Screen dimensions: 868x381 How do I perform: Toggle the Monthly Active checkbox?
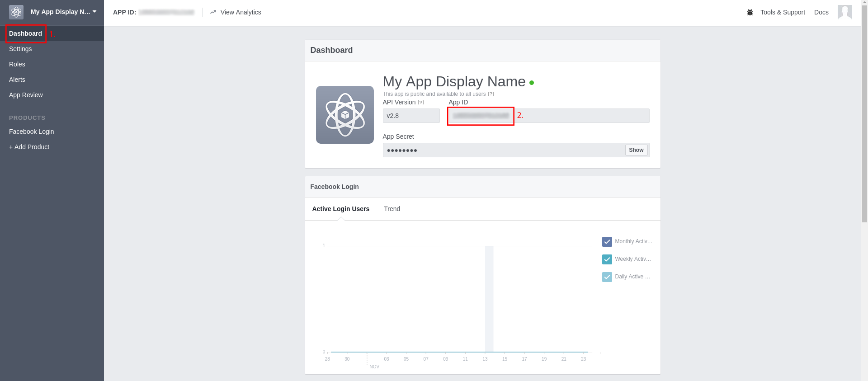pyautogui.click(x=607, y=242)
